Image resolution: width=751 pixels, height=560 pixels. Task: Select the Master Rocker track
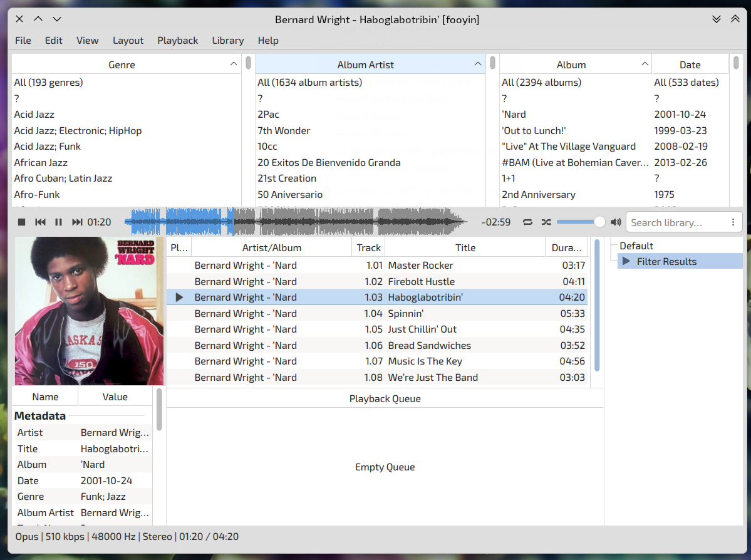tap(378, 266)
